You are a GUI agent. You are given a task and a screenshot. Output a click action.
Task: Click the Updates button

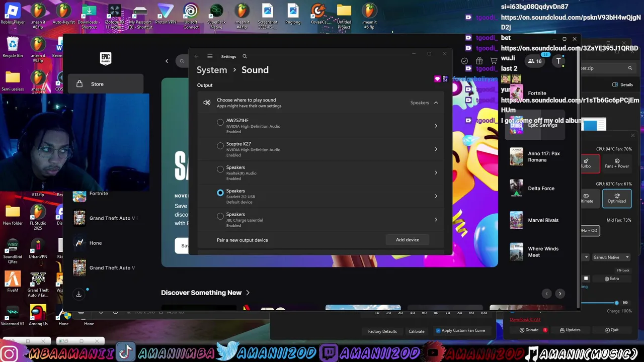coord(570,330)
